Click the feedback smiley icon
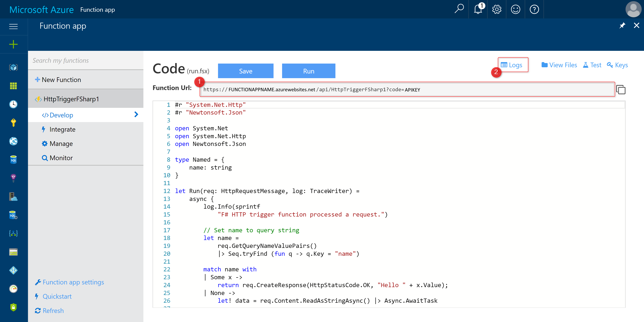This screenshot has height=322, width=644. coord(515,10)
